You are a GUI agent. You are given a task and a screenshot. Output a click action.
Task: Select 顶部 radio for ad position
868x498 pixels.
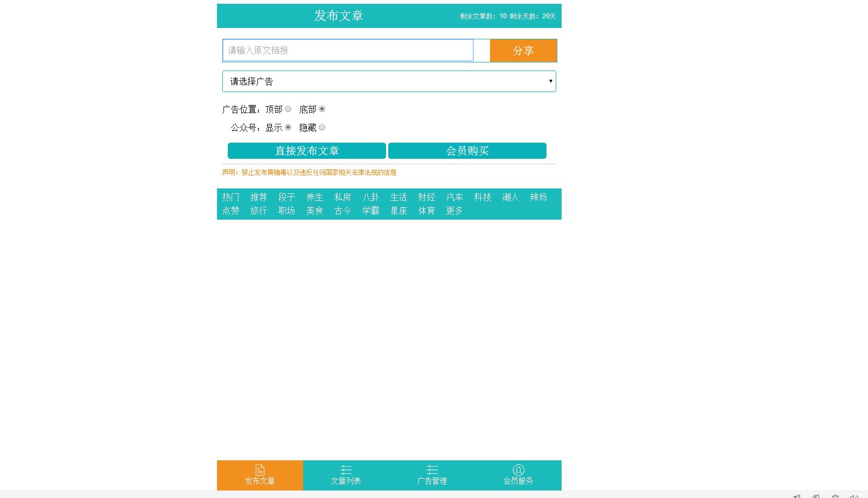pyautogui.click(x=288, y=109)
